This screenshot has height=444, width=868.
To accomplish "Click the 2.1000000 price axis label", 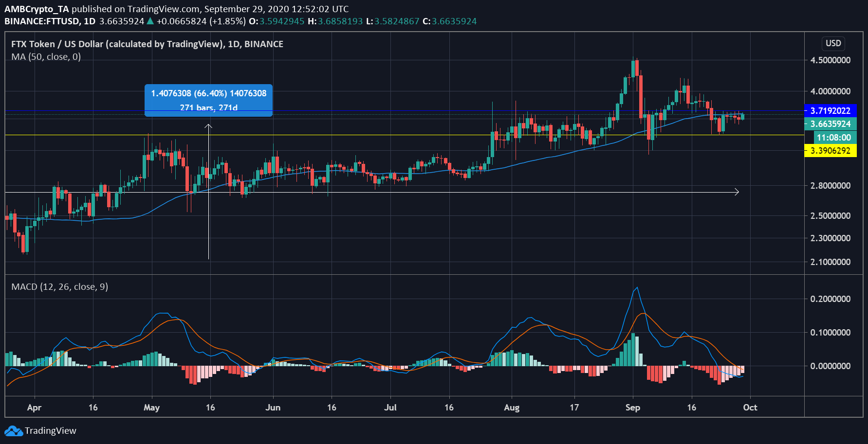I will 830,262.
